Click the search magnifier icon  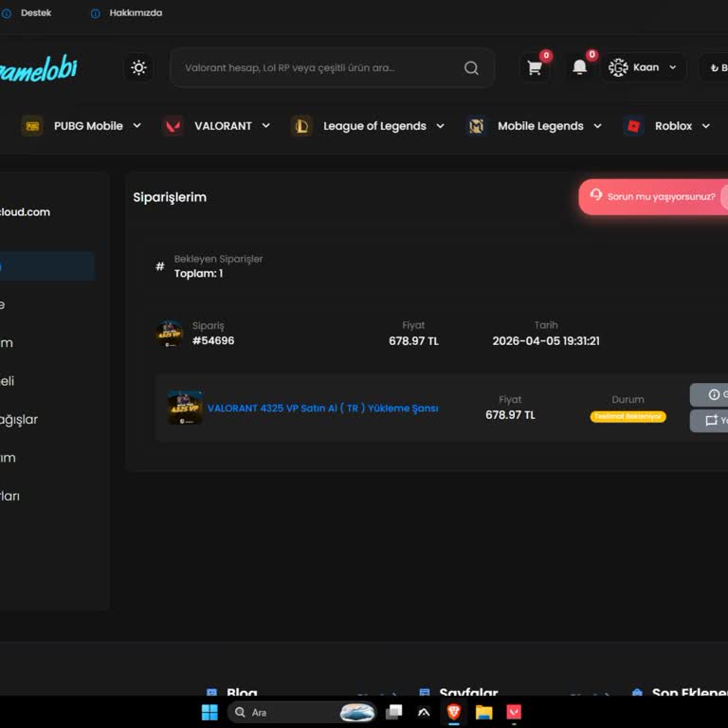coord(471,68)
